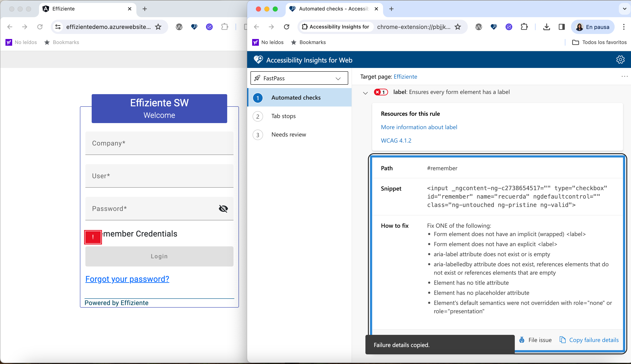The height and width of the screenshot is (364, 631).
Task: Open Bookmarks folder in right window
Action: pyautogui.click(x=308, y=42)
